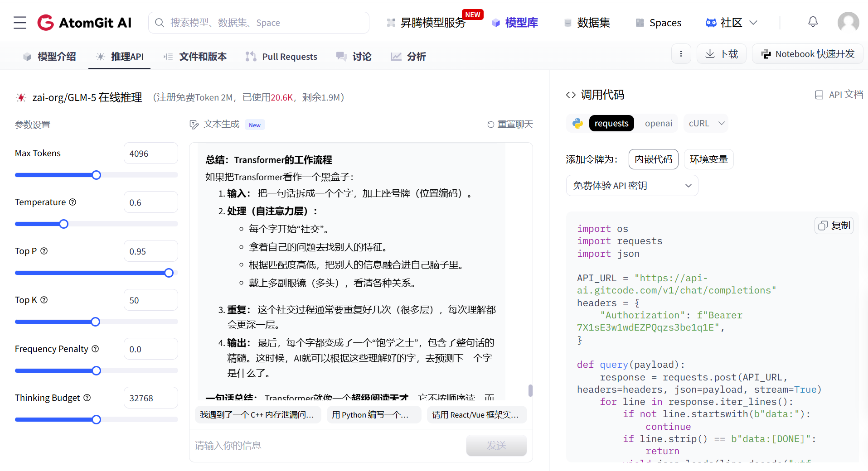
Task: Select the 内嵌代码 token option
Action: click(x=653, y=159)
